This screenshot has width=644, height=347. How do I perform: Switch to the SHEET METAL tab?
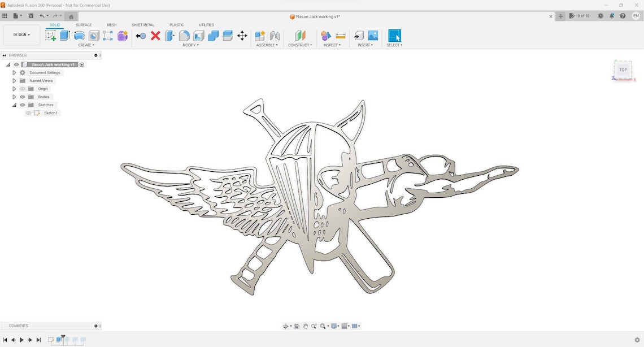143,25
